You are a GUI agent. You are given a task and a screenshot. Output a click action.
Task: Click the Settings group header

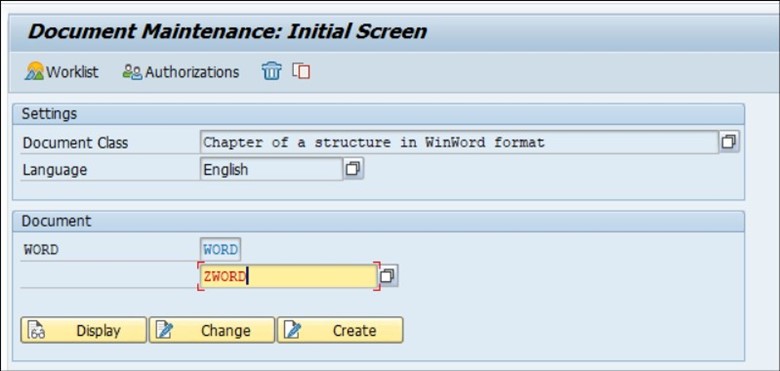pyautogui.click(x=378, y=114)
